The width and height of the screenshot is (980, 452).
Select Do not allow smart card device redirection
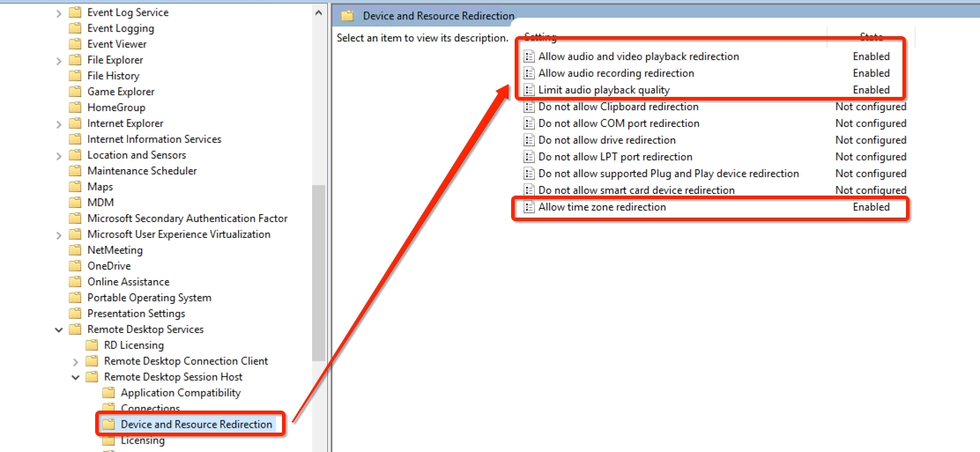pyautogui.click(x=636, y=190)
